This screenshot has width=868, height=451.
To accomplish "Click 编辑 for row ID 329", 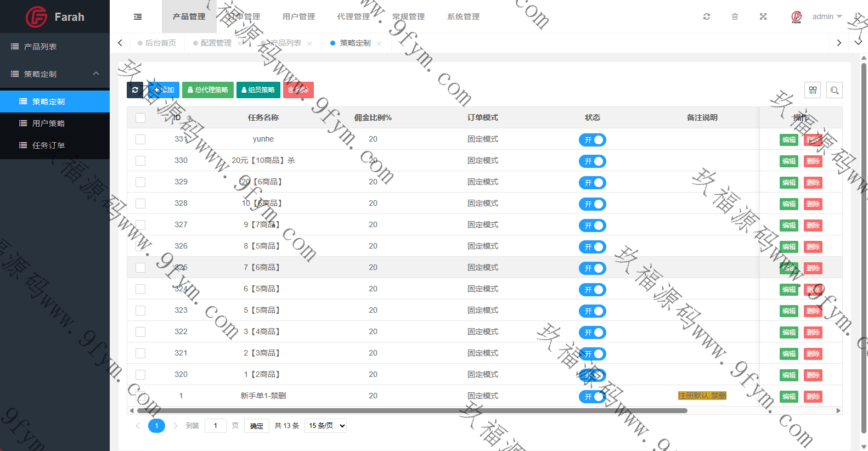I will click(x=789, y=183).
